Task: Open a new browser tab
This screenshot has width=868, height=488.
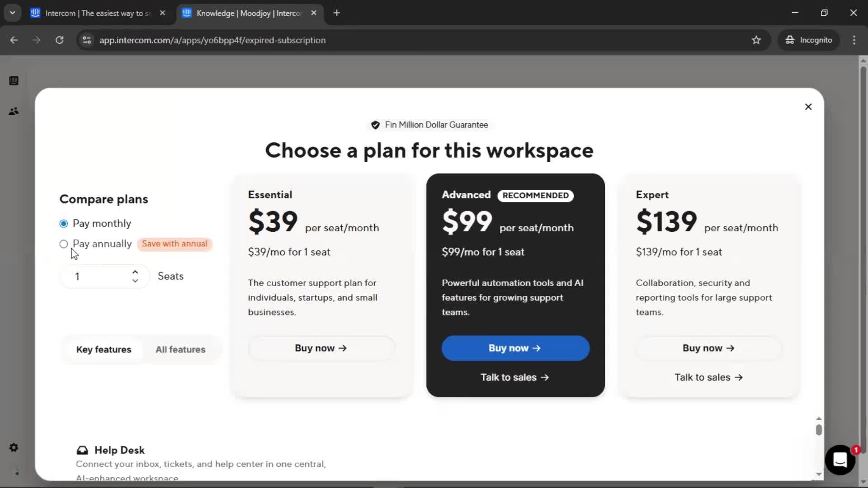Action: coord(336,13)
